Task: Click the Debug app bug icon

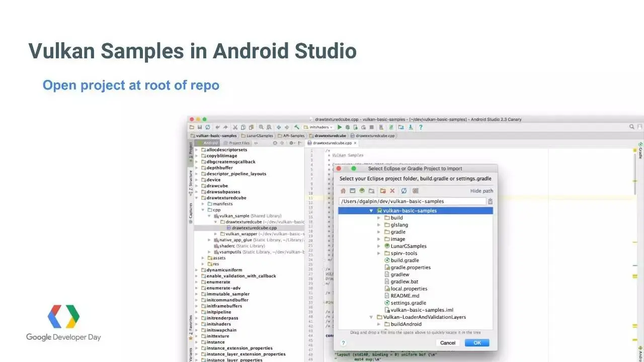Action: [348, 127]
